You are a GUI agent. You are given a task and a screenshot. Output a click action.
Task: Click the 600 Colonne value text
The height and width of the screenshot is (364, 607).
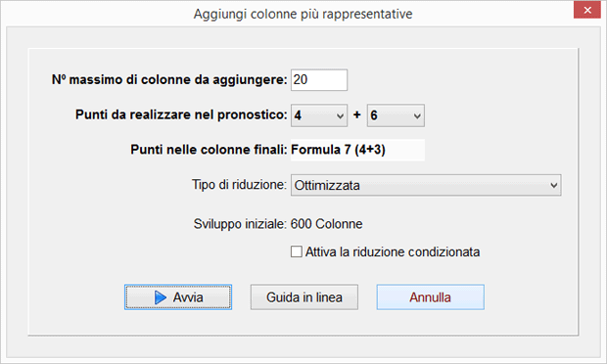326,224
